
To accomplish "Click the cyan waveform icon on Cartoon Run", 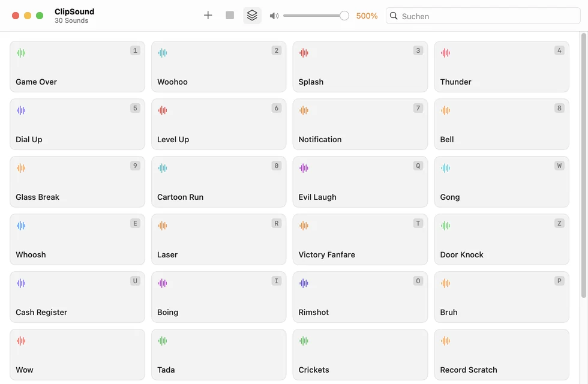I will pos(163,168).
